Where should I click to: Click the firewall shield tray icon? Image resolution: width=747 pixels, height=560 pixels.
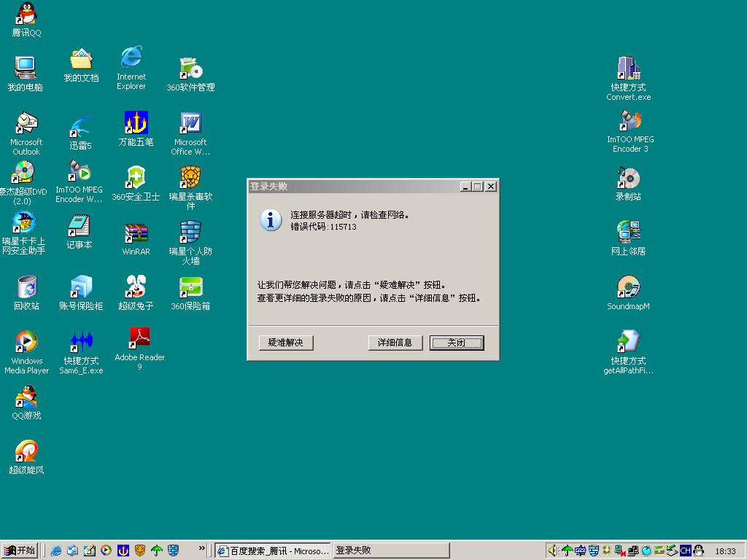(594, 551)
